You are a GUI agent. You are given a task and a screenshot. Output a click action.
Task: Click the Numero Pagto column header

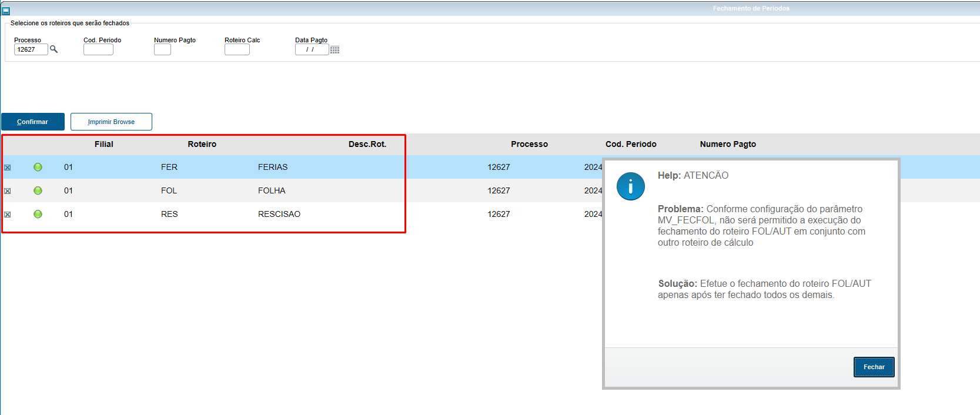(x=728, y=144)
